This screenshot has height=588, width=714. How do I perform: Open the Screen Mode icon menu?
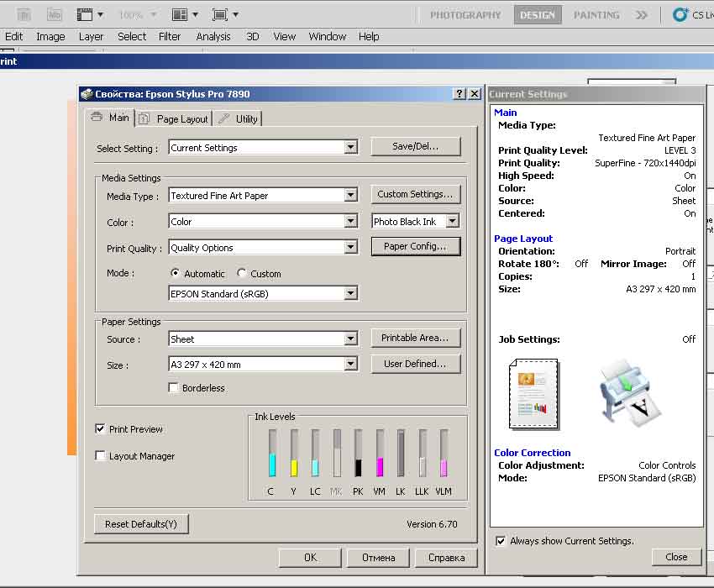(225, 14)
